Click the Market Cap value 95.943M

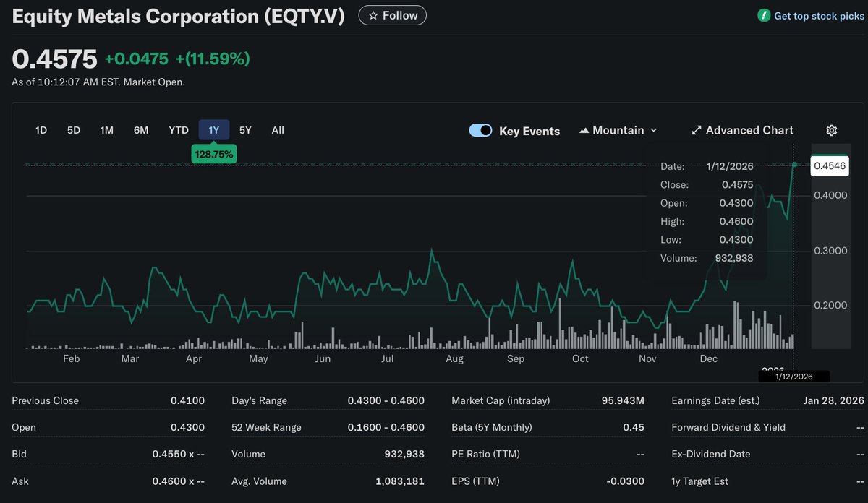tap(623, 400)
